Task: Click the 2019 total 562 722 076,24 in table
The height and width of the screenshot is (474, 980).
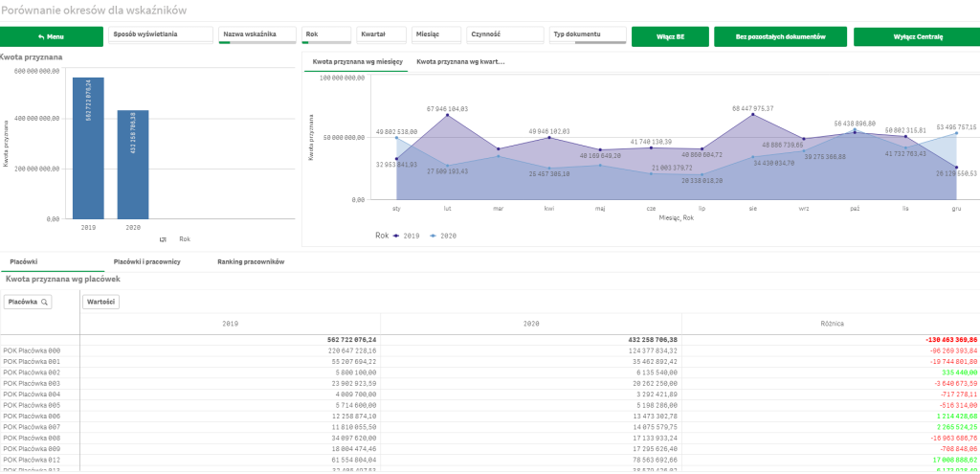Action: [x=352, y=340]
